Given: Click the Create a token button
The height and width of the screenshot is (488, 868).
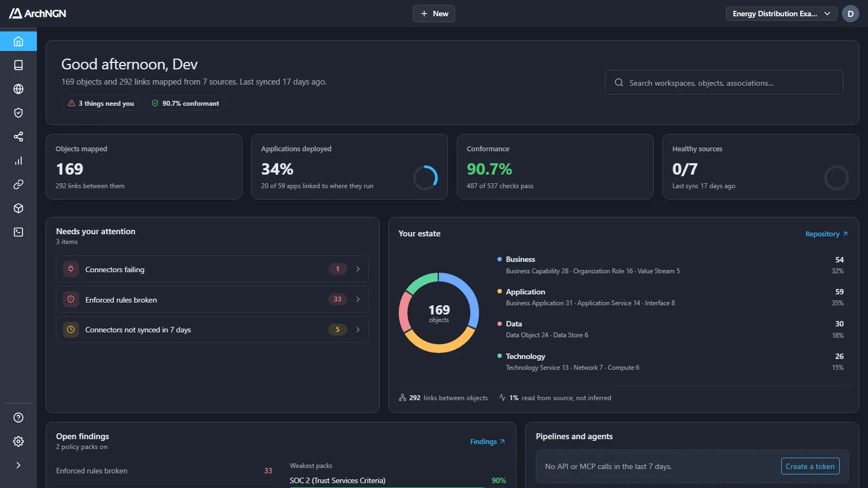Looking at the screenshot, I should click(x=810, y=466).
